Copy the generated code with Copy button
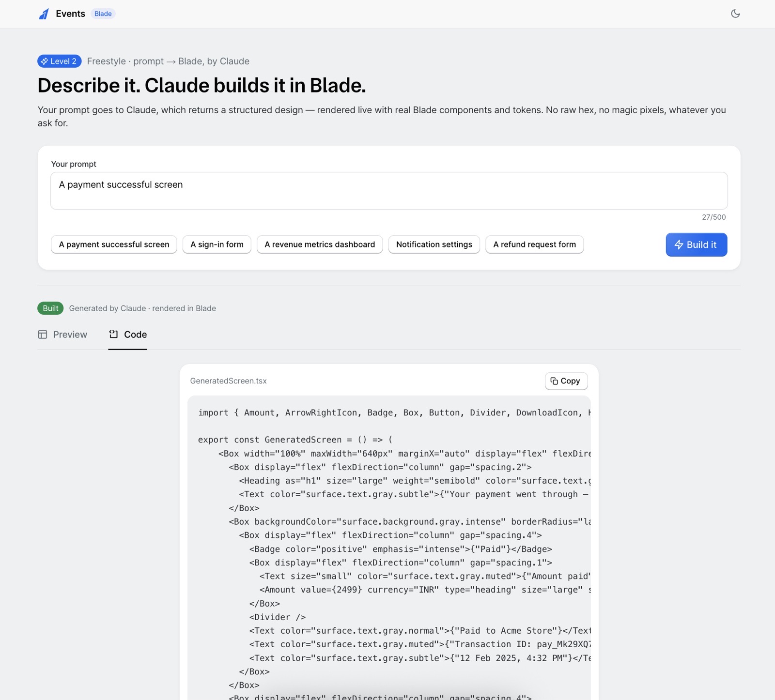Image resolution: width=775 pixels, height=700 pixels. [566, 381]
